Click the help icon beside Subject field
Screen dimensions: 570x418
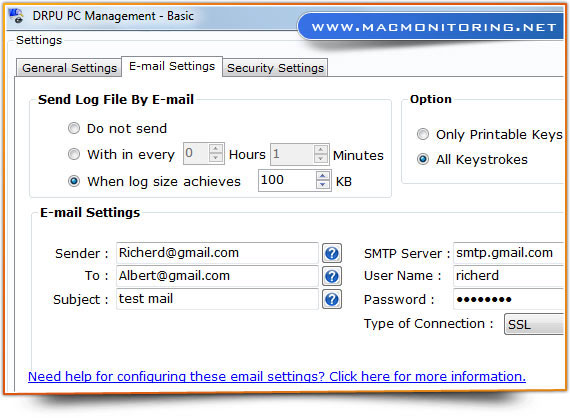[332, 300]
